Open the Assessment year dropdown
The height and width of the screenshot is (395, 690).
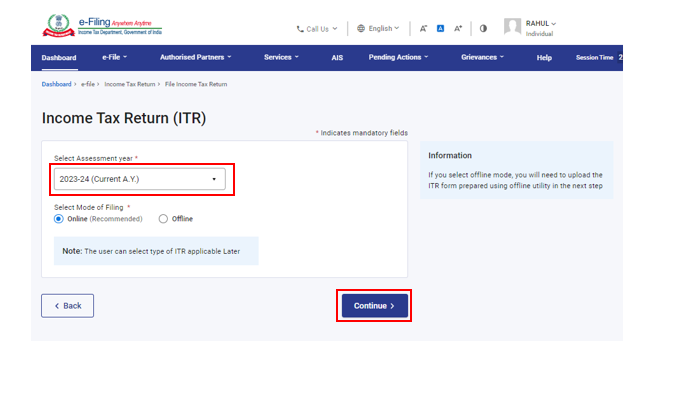tap(140, 179)
